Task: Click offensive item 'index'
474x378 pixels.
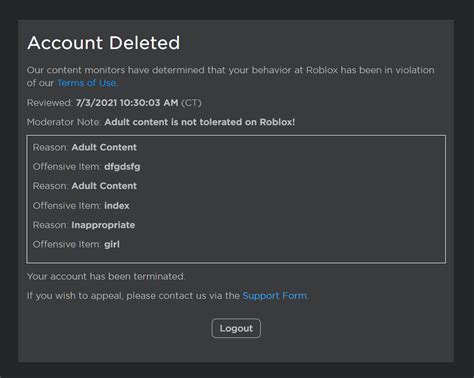Action: coord(117,206)
